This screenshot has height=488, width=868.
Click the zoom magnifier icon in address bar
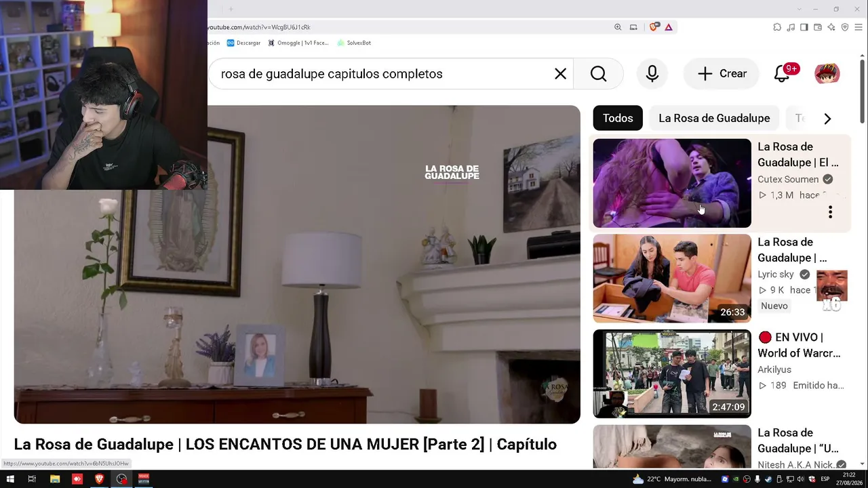(x=618, y=27)
